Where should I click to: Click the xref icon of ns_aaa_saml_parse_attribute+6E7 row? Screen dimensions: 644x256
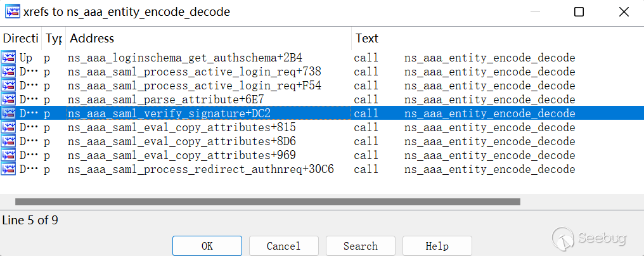[8, 99]
